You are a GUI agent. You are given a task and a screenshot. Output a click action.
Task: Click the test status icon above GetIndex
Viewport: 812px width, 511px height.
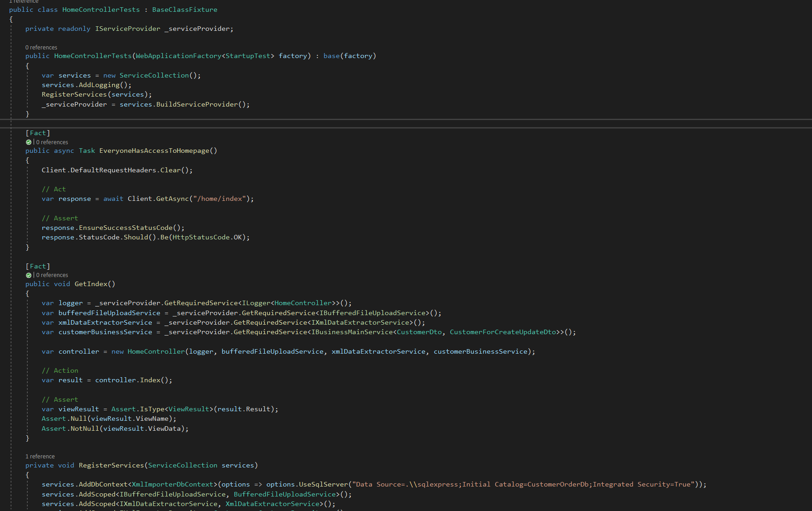click(29, 275)
